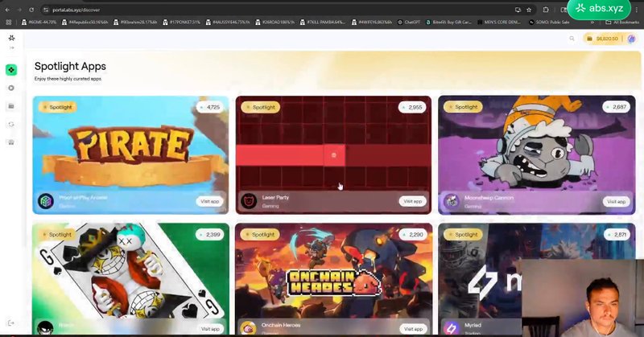The height and width of the screenshot is (337, 644).
Task: Click the install app icon in the address bar
Action: tap(518, 10)
